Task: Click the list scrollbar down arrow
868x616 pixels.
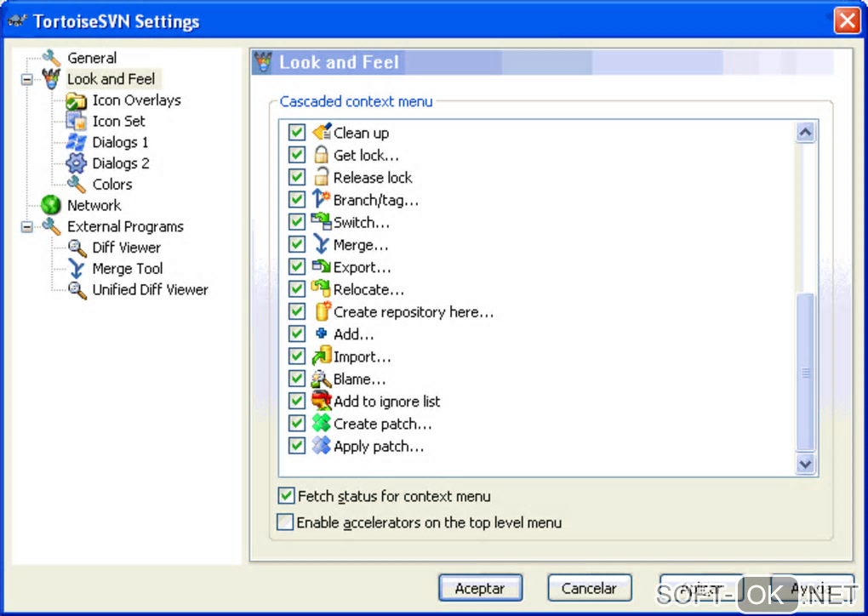Action: [805, 464]
